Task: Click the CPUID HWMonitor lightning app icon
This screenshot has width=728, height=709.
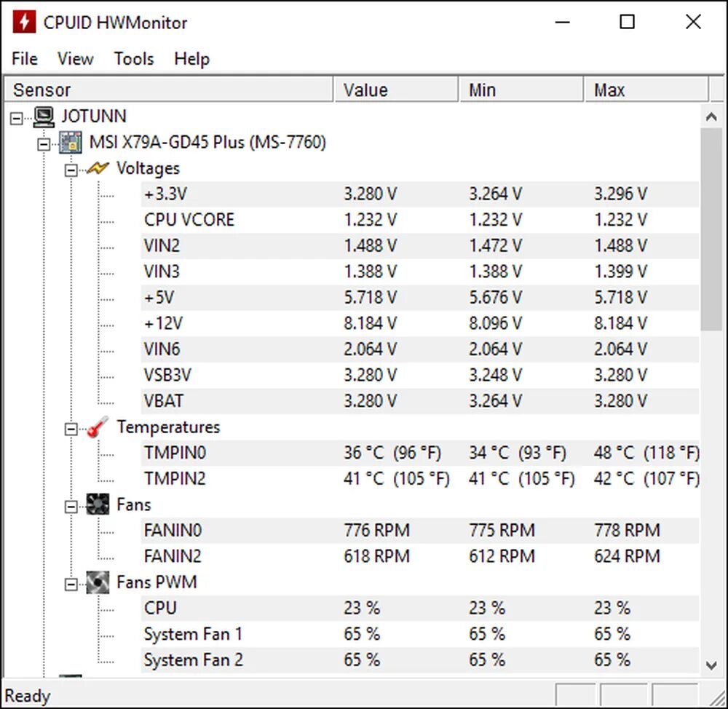Action: [x=24, y=22]
